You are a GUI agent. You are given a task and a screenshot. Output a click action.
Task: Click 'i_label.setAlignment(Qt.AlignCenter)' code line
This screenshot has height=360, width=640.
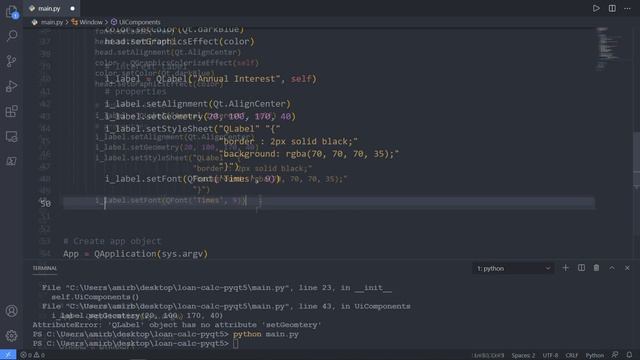pyautogui.click(x=198, y=104)
